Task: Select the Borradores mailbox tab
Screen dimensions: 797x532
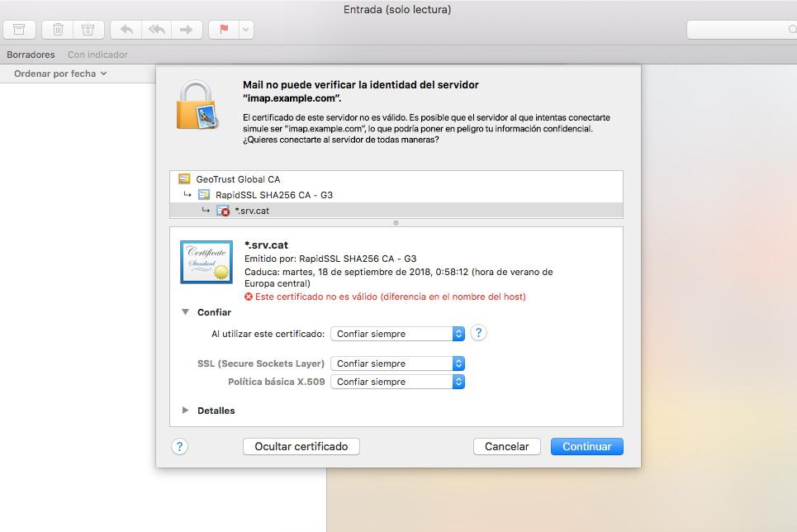Action: (31, 55)
